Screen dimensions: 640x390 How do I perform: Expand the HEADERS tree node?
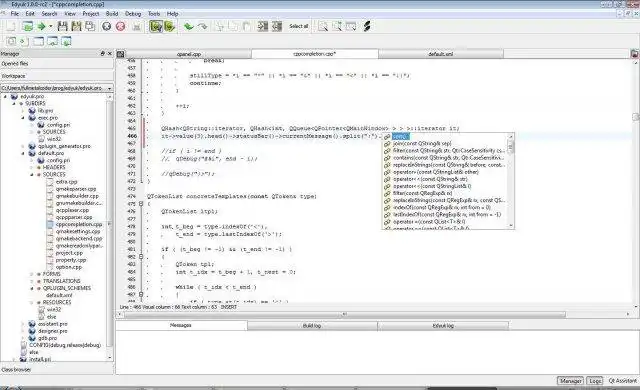click(x=31, y=167)
